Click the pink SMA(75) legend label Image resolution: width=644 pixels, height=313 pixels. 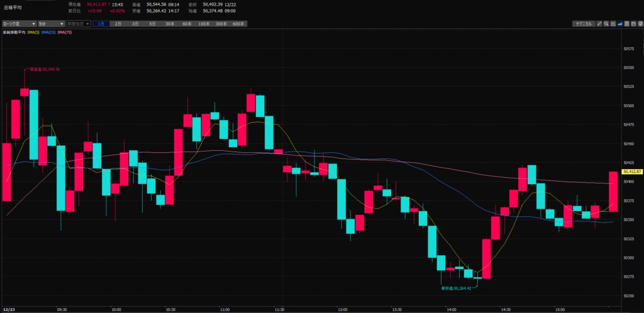64,31
